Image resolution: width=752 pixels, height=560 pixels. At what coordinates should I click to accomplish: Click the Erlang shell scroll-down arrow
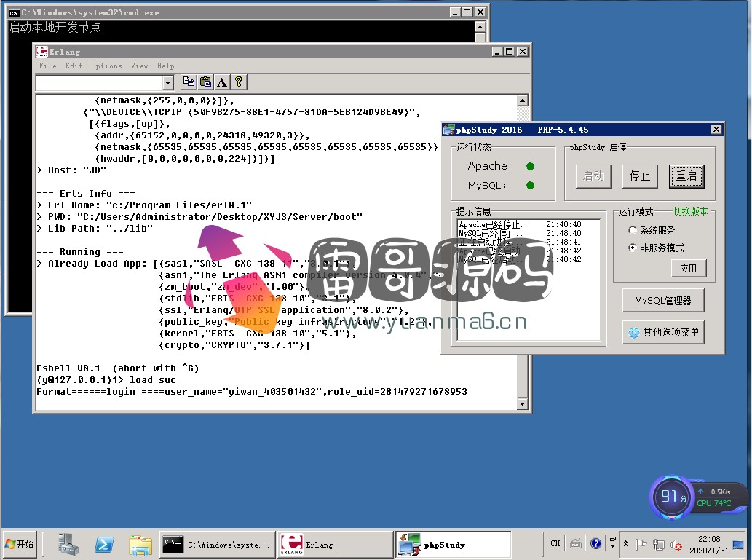(x=523, y=403)
